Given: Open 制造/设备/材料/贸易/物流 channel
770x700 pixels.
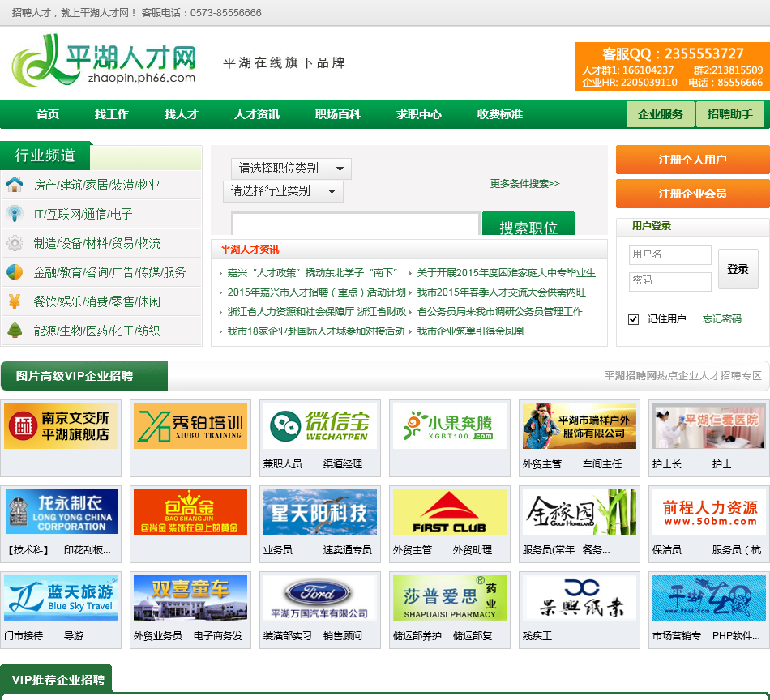Looking at the screenshot, I should click(96, 244).
